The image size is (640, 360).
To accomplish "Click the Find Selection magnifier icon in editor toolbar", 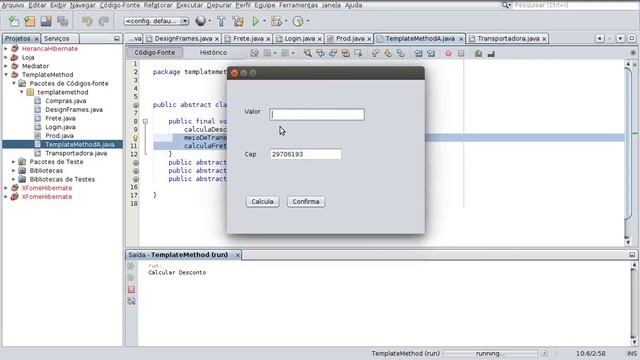I will coord(308,53).
